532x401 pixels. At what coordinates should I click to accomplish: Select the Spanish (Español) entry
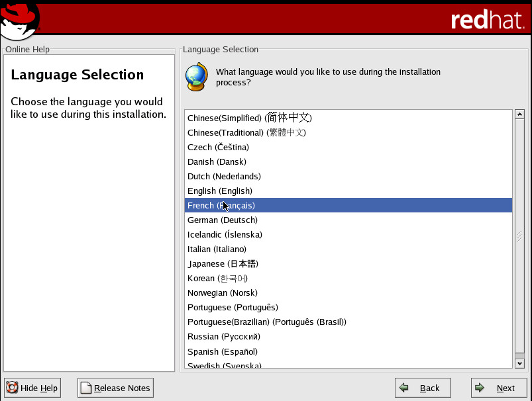tap(223, 351)
